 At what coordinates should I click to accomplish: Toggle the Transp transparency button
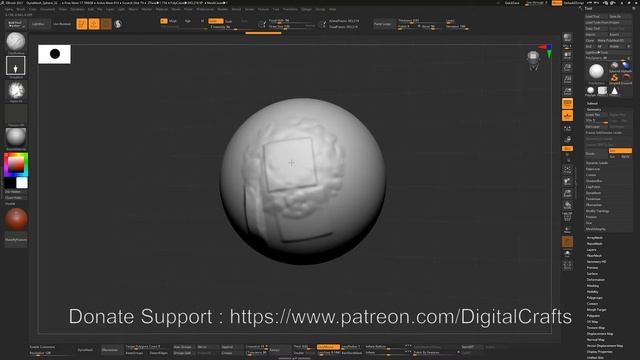567,230
